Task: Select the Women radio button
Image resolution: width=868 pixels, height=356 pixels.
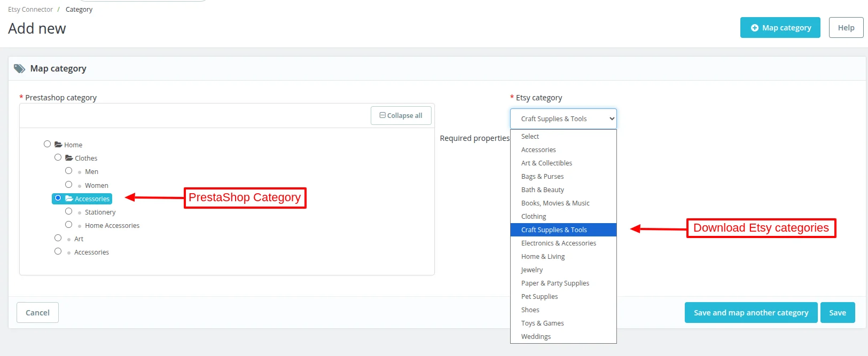Action: (x=68, y=185)
